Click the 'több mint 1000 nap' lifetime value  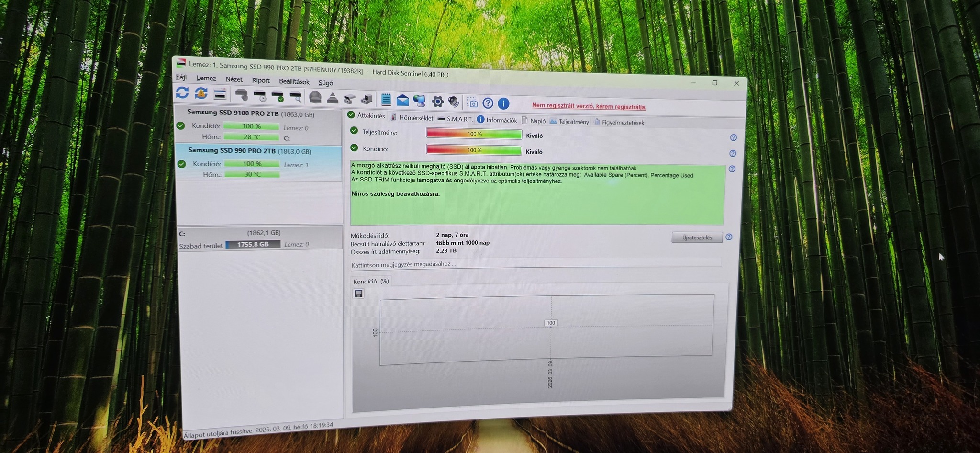pyautogui.click(x=463, y=243)
